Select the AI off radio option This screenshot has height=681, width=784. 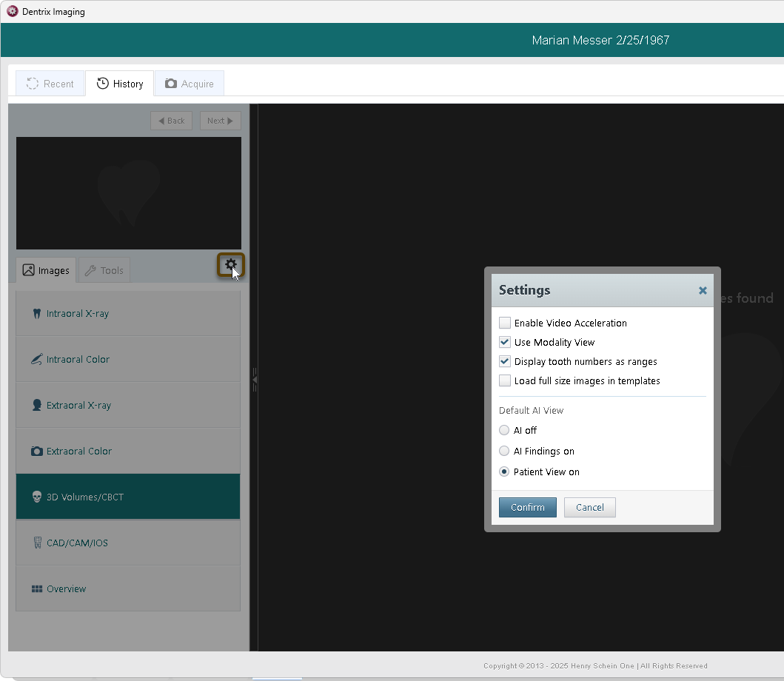click(x=504, y=431)
